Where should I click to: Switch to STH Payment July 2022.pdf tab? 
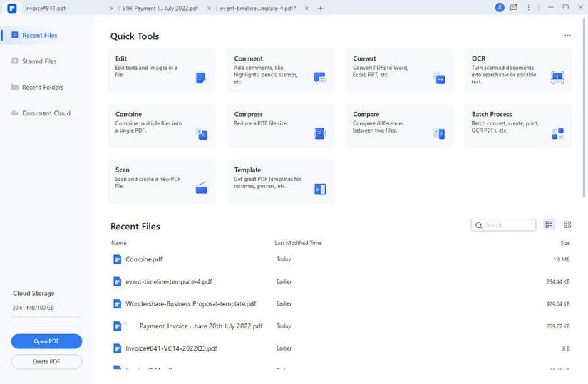click(x=160, y=8)
